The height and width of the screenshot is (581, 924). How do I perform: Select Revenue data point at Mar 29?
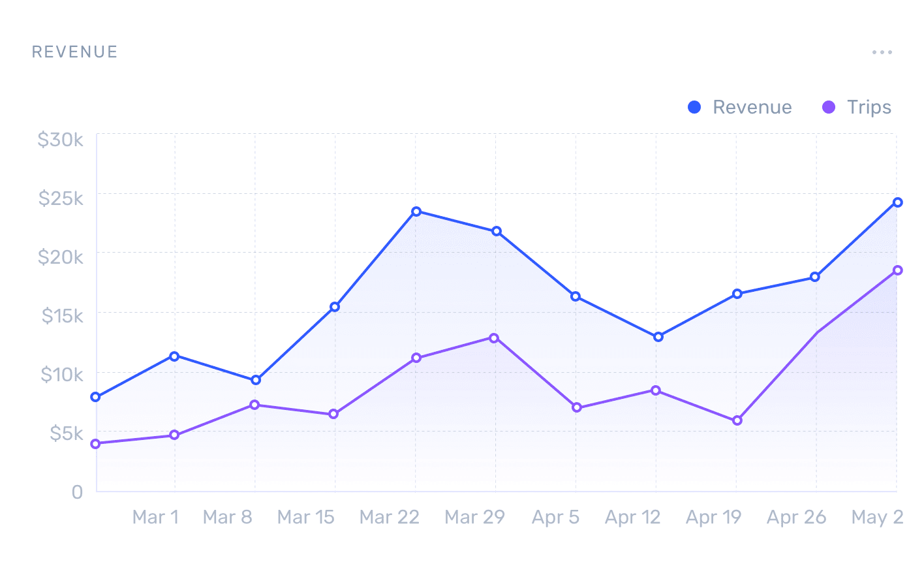click(497, 231)
